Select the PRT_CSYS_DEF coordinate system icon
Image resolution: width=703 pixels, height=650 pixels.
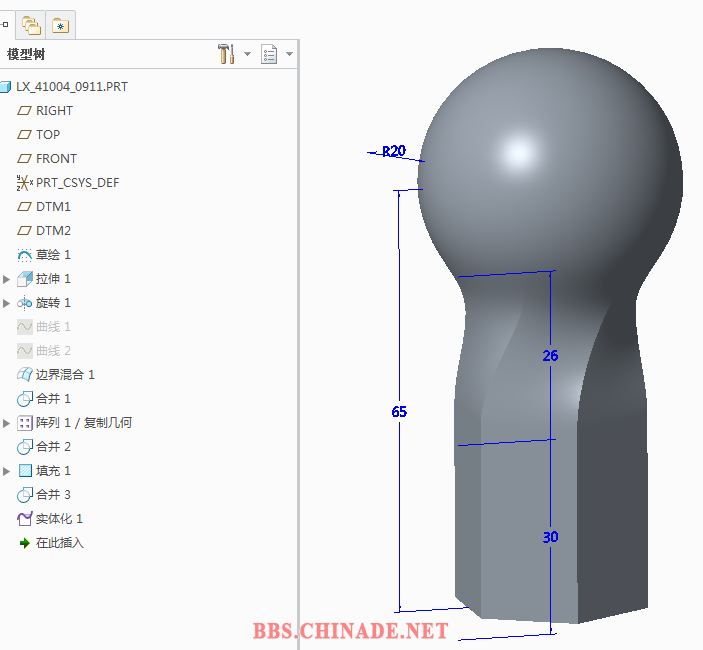pyautogui.click(x=25, y=183)
